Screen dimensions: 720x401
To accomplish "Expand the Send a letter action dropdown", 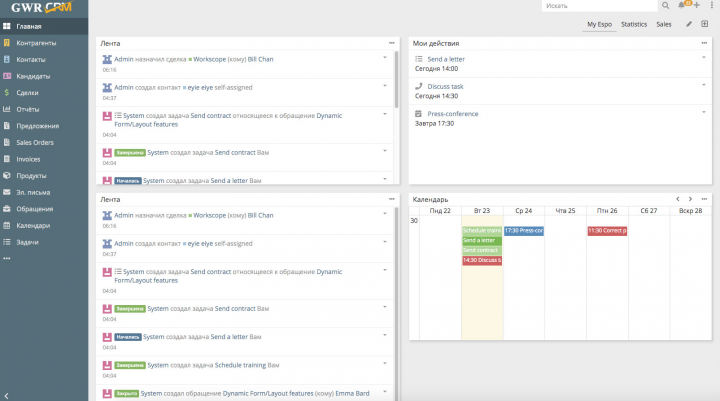I will click(x=703, y=57).
